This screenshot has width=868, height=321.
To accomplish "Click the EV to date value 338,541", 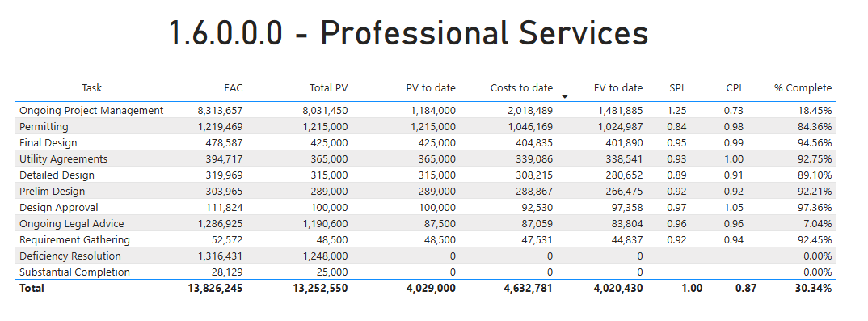I will point(624,158).
